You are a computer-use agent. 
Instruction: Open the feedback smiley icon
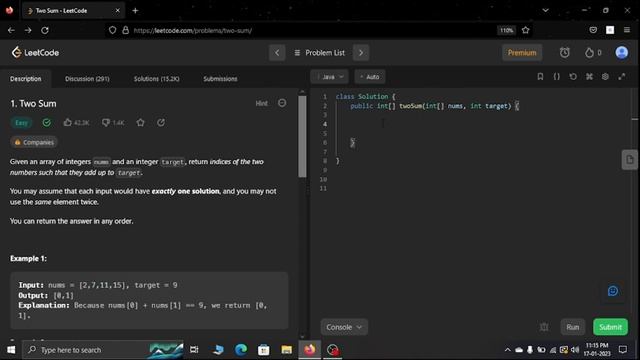[x=613, y=291]
